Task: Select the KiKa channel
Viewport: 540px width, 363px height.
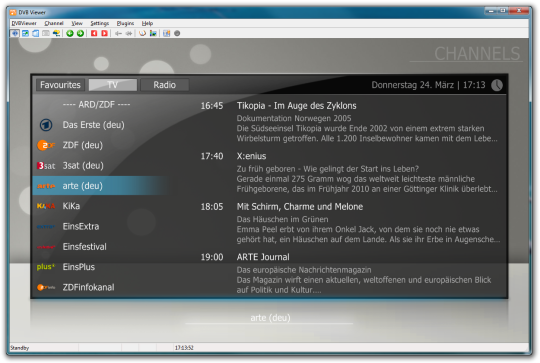Action: (x=71, y=206)
